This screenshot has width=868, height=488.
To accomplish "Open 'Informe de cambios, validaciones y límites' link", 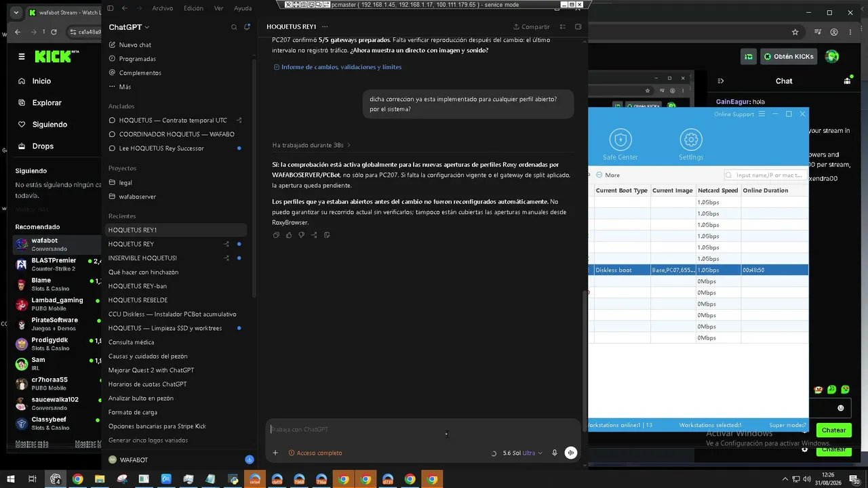I will (337, 67).
